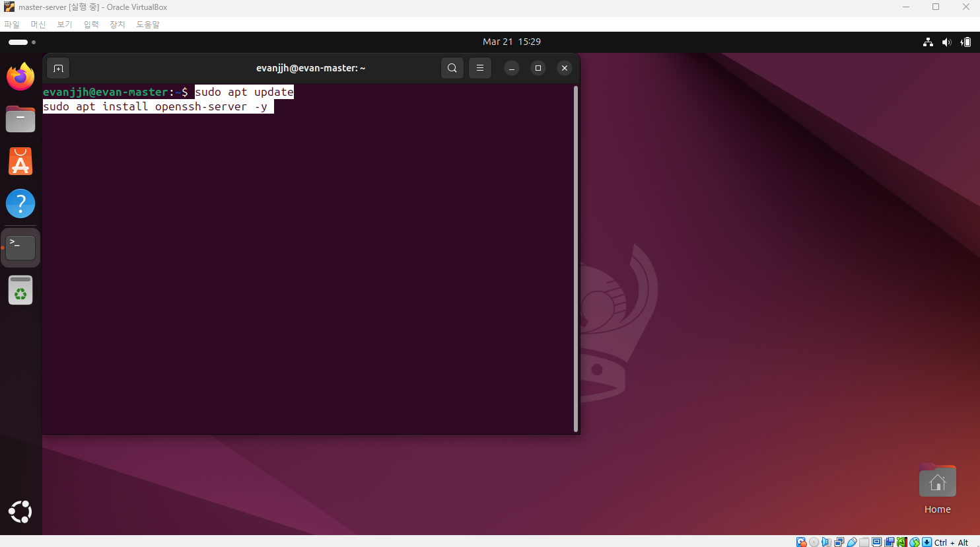Launch Ubuntu App Center from the dock
The image size is (980, 547).
20,161
